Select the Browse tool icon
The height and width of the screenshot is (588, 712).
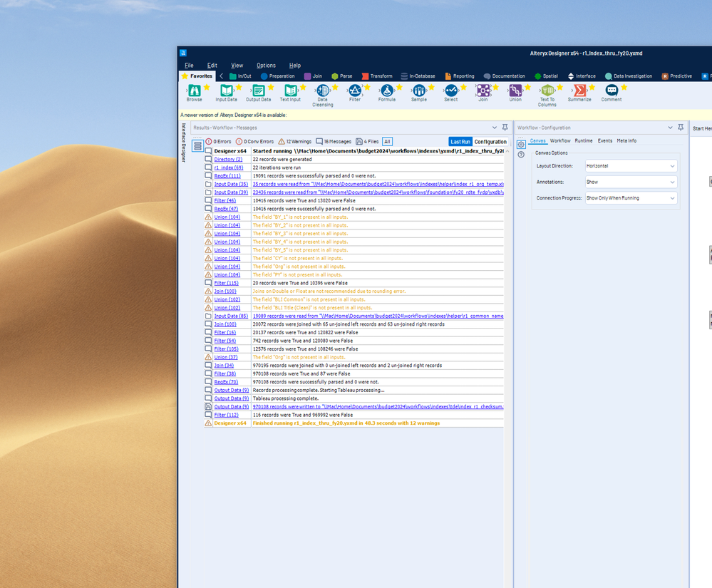point(194,91)
